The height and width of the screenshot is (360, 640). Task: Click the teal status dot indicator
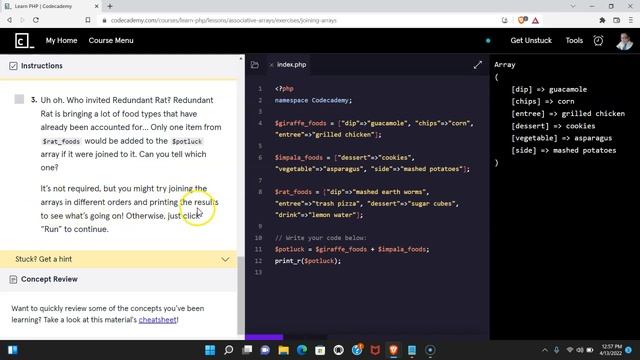coord(488,40)
